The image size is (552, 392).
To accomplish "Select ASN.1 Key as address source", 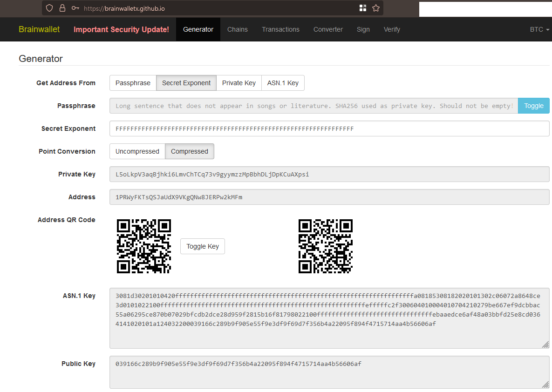I will (283, 83).
